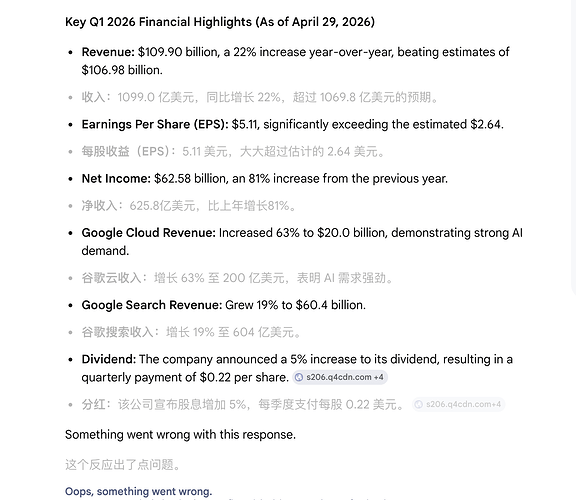Click the '$106.98 billion.' estimate text
The image size is (576, 500).
[x=122, y=70]
